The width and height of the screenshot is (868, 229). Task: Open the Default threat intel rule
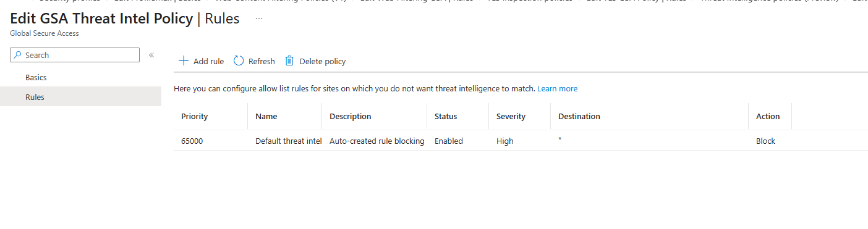point(288,141)
